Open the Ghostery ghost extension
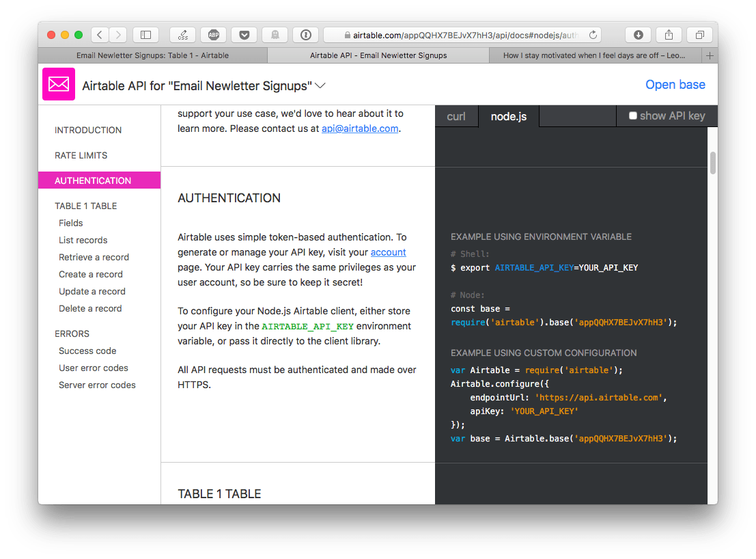Viewport: 756px width, 559px height. coord(275,35)
